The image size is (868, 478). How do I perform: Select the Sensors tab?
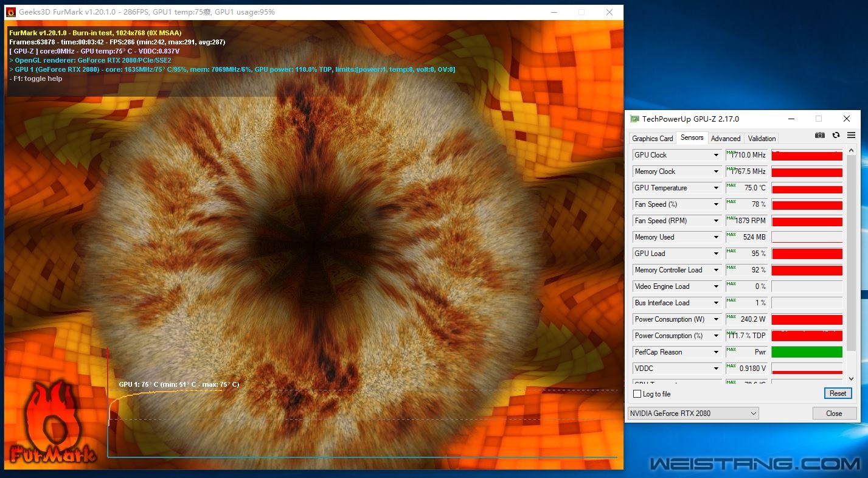coord(692,137)
